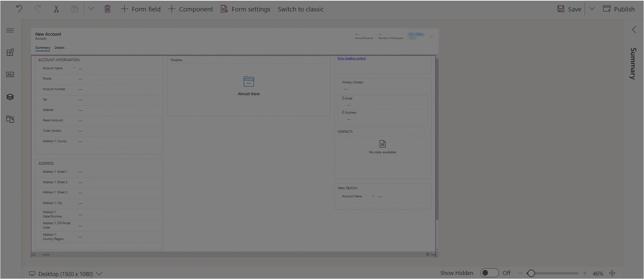Image resolution: width=644 pixels, height=279 pixels.
Task: Select the Fax field row
Action: pyautogui.click(x=99, y=99)
